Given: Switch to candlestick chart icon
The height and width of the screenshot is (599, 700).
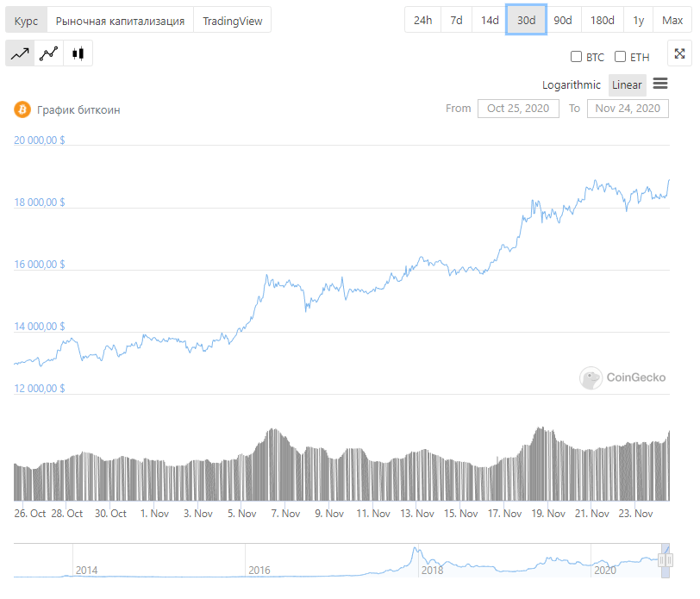Looking at the screenshot, I should coord(78,53).
